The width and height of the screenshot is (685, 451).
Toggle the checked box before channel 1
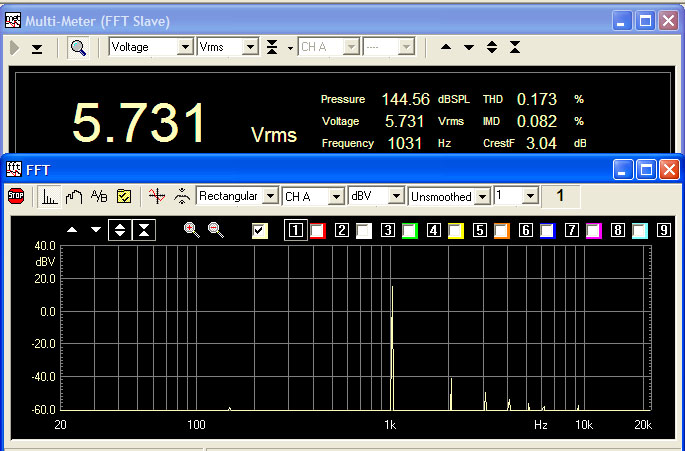click(260, 231)
